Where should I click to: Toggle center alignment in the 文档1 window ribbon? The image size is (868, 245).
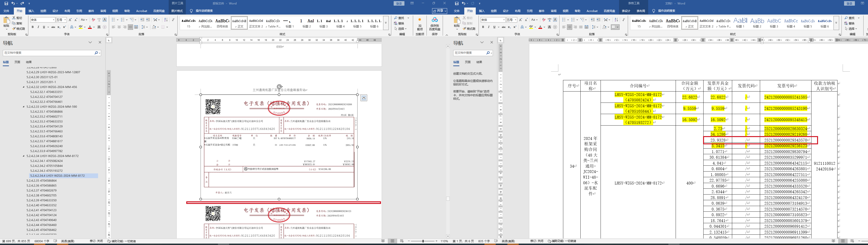pyautogui.click(x=569, y=27)
